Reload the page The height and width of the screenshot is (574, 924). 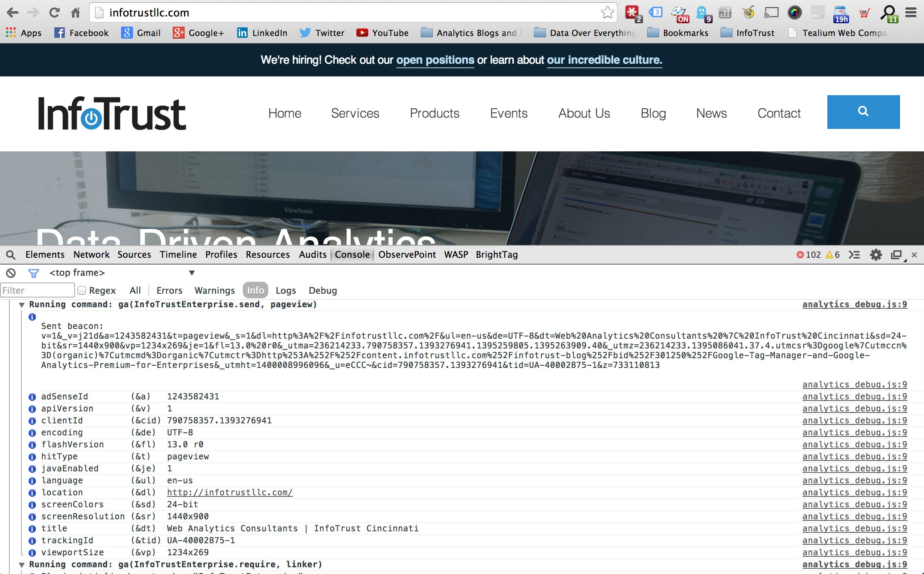point(54,12)
